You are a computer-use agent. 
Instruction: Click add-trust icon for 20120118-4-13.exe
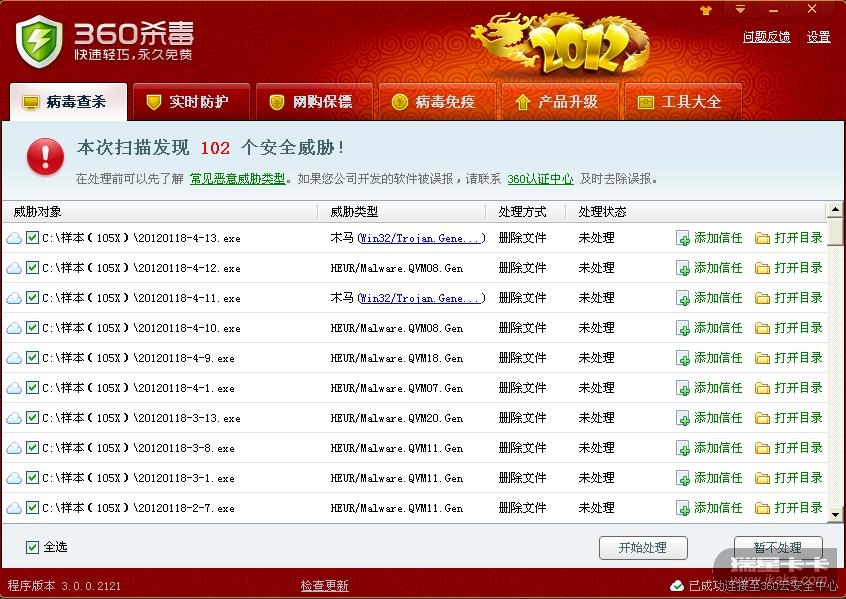(683, 238)
